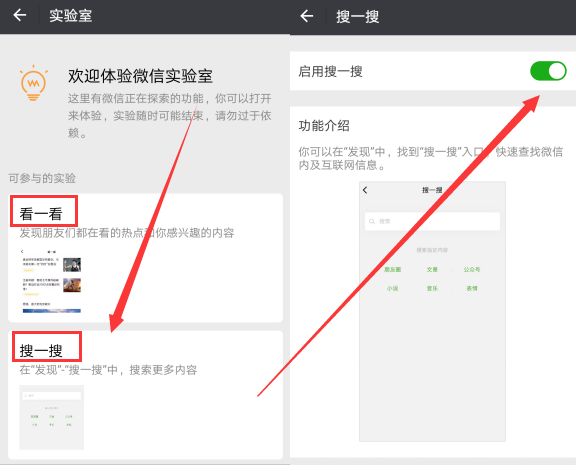The image size is (576, 471).
Task: Click the 欢迎体验微信实验室 heading
Action: (140, 76)
